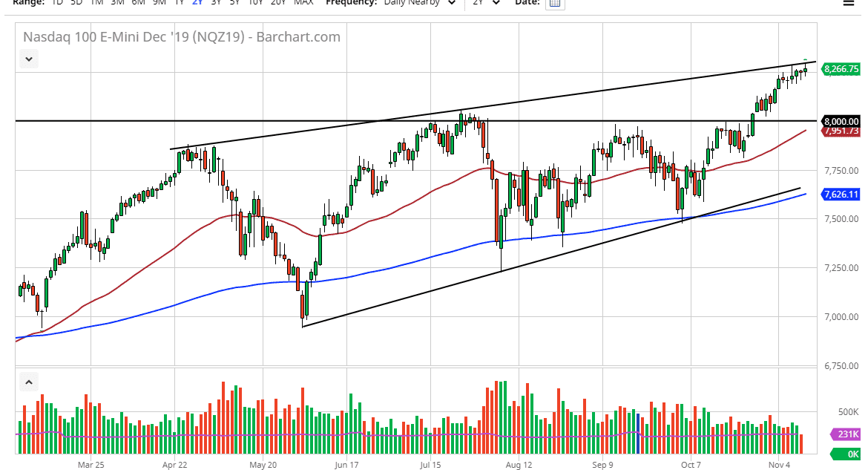
Task: Collapse the chevron under the Nasdaq chart title
Action: (28, 58)
